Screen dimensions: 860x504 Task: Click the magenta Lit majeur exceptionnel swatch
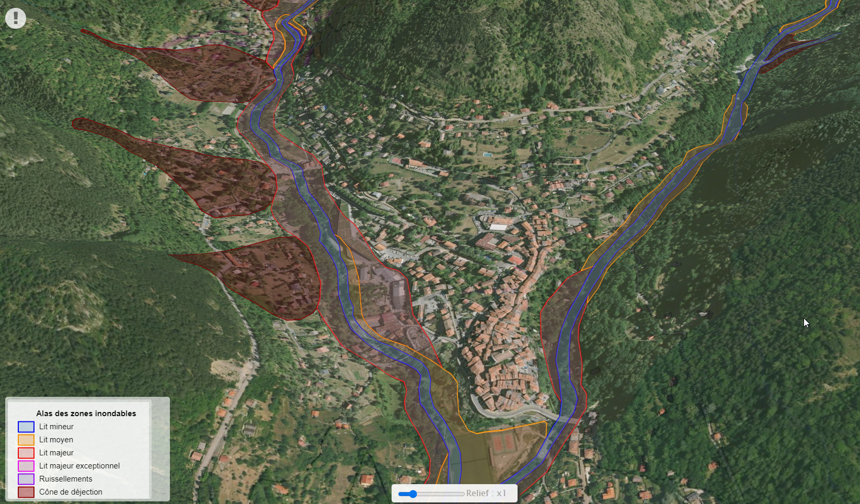pyautogui.click(x=26, y=466)
